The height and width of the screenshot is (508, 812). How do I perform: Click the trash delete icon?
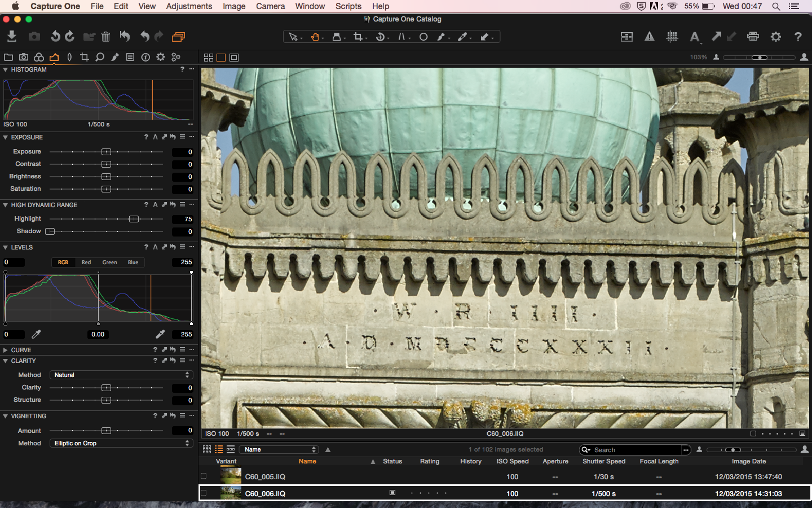click(105, 37)
